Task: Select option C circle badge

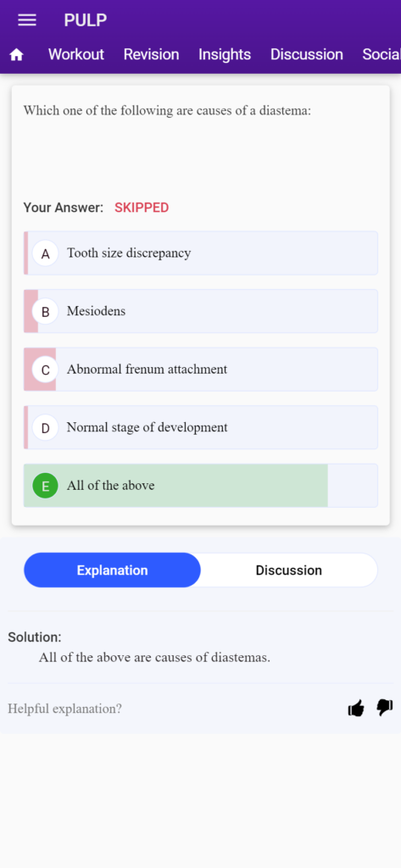Action: (46, 370)
